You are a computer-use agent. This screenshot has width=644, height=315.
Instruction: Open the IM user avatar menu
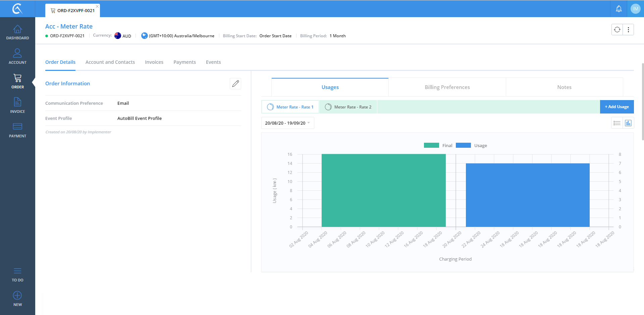pos(635,9)
